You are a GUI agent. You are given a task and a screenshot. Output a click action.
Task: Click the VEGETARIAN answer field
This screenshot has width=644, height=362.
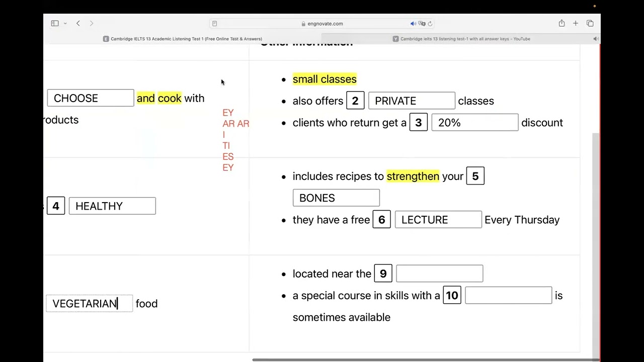click(x=90, y=303)
